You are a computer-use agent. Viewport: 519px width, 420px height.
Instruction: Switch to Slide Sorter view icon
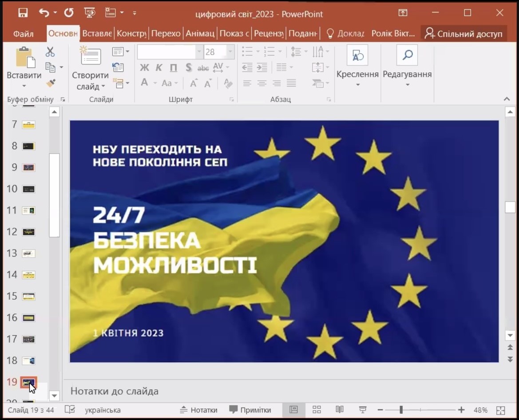(317, 410)
